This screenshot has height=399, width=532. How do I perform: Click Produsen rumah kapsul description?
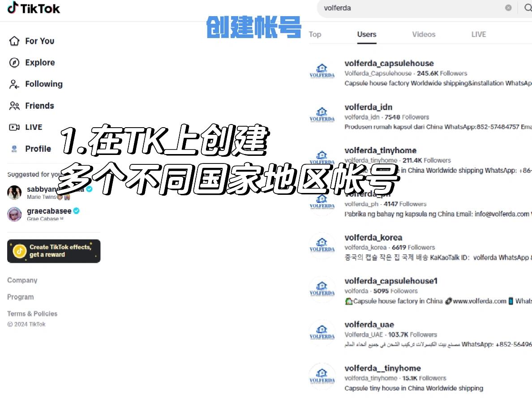click(438, 127)
